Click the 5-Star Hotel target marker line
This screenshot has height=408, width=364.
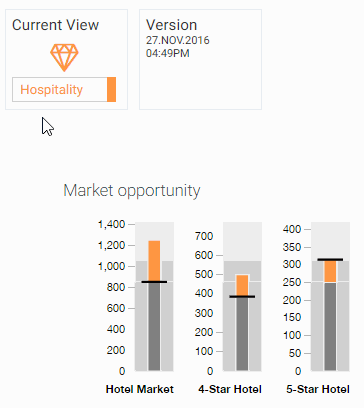tap(330, 259)
